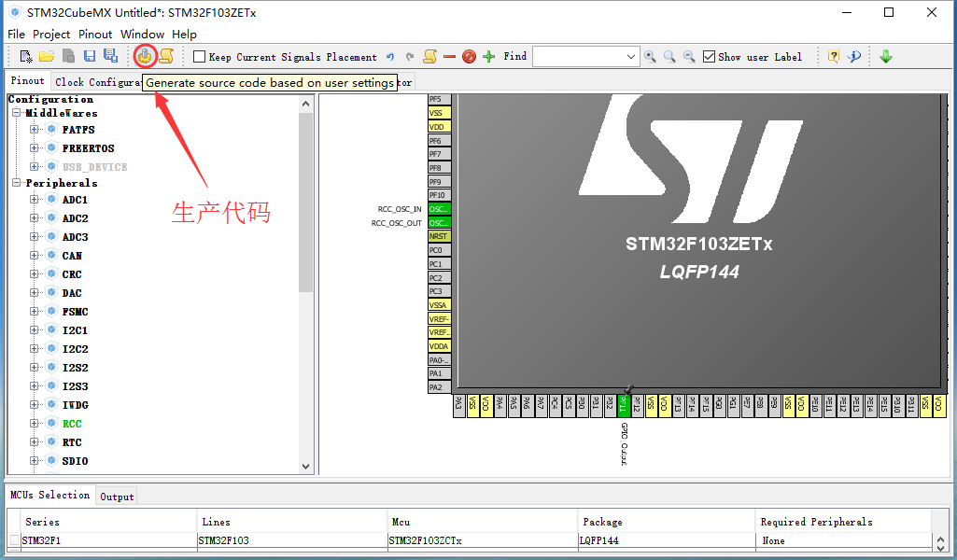
Task: Click the PF10 pin on the chip
Action: (x=440, y=195)
